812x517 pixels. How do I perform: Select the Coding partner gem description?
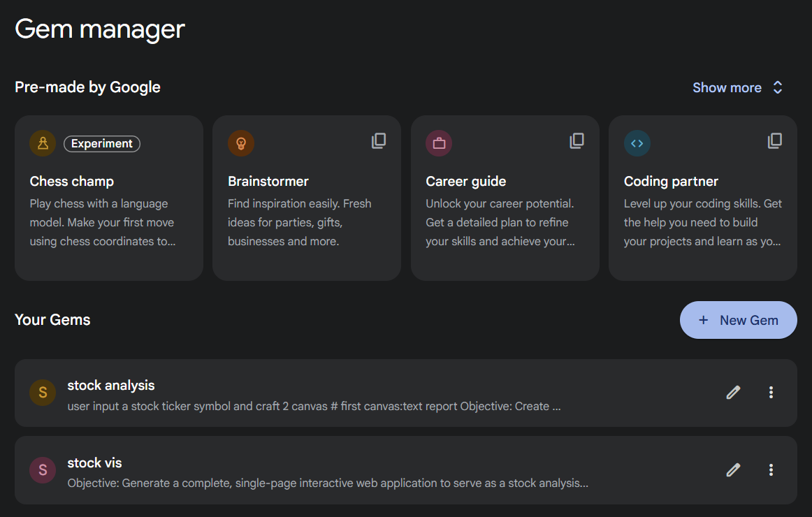(702, 222)
